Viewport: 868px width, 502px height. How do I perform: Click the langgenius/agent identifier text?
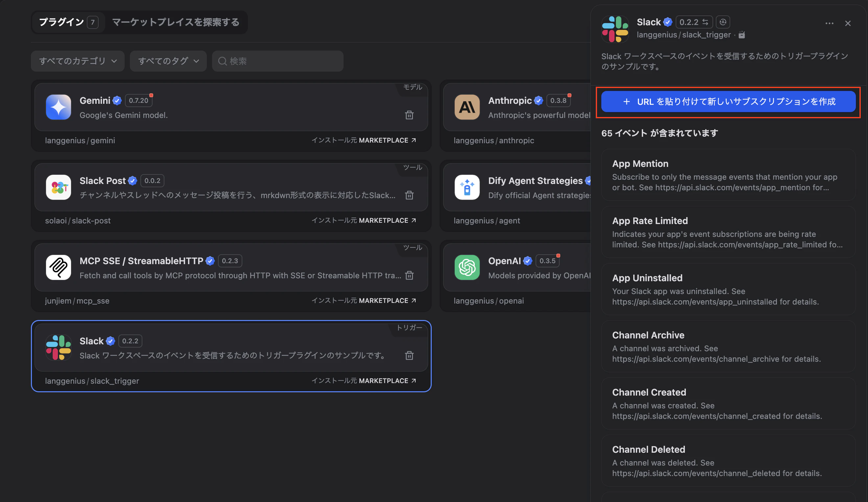point(487,220)
